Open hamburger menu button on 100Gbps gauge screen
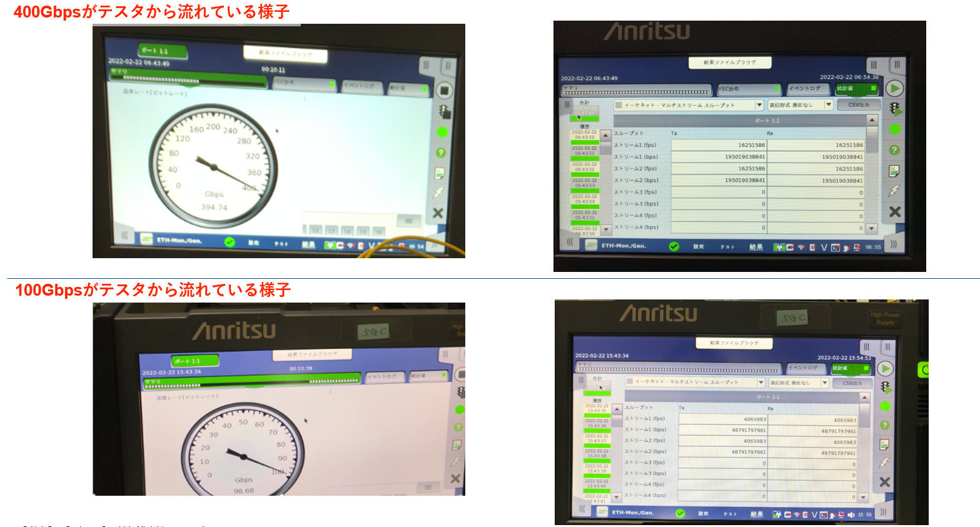 coord(428,486)
